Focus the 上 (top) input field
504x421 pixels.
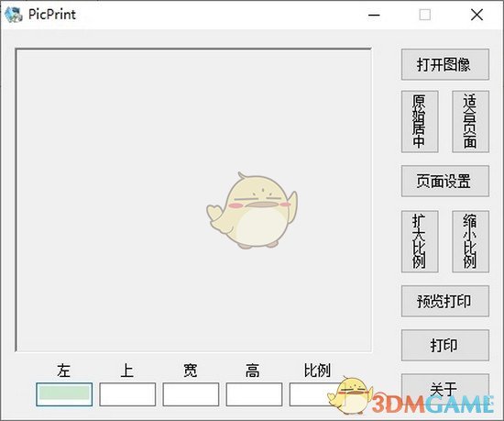pos(127,394)
